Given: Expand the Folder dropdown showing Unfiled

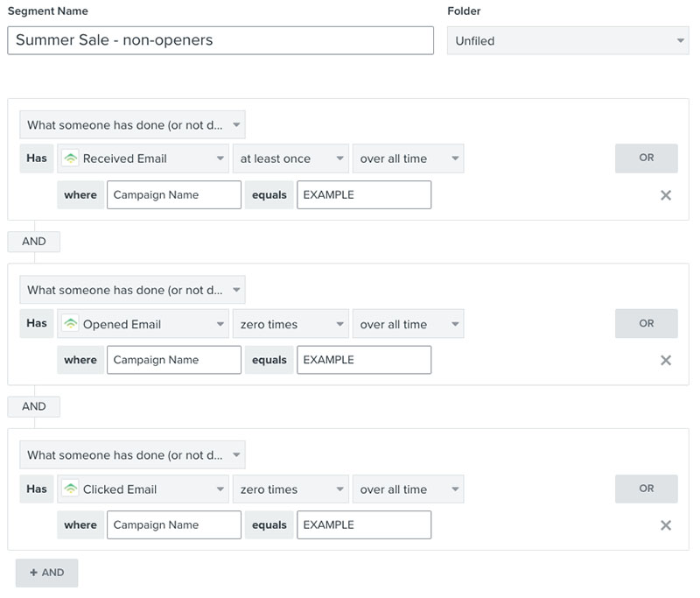Looking at the screenshot, I should [x=567, y=40].
